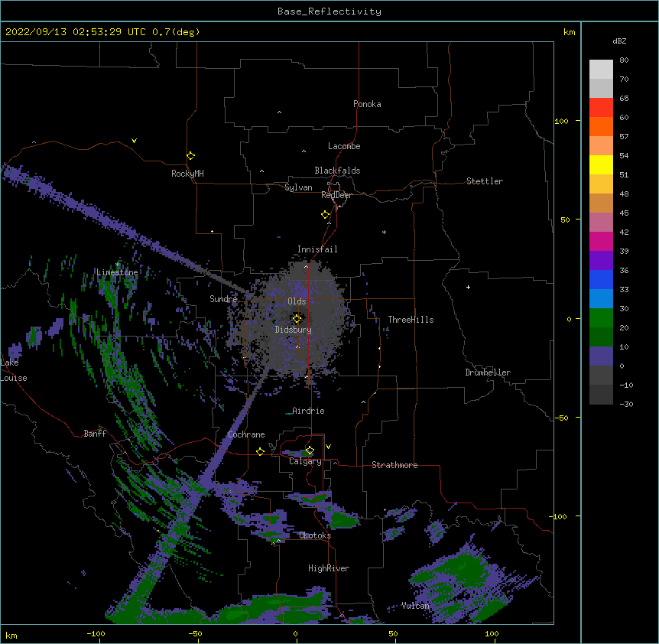Click the Limestone label
Screen dimensions: 659x644
click(x=117, y=272)
